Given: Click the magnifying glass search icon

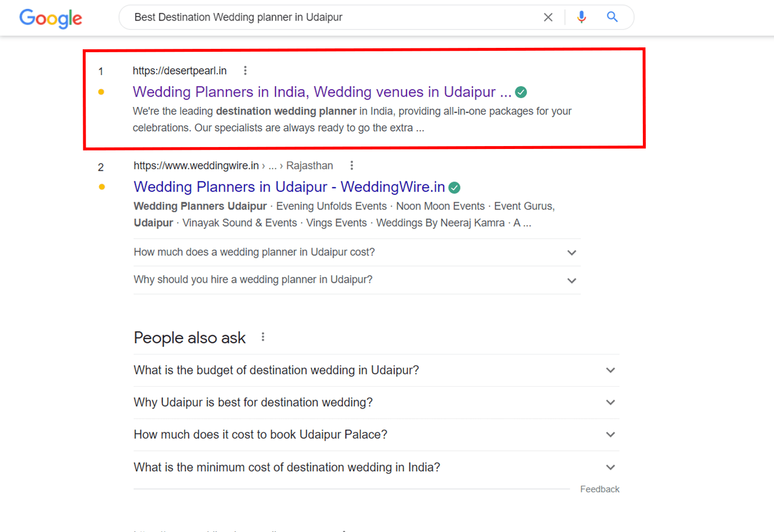Looking at the screenshot, I should pyautogui.click(x=612, y=17).
